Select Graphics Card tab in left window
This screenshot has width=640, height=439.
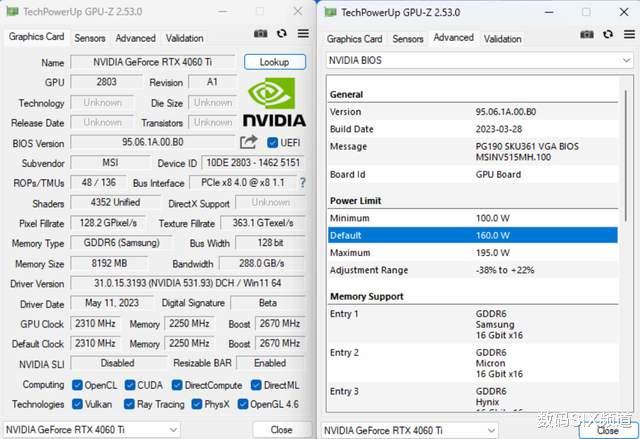click(36, 37)
